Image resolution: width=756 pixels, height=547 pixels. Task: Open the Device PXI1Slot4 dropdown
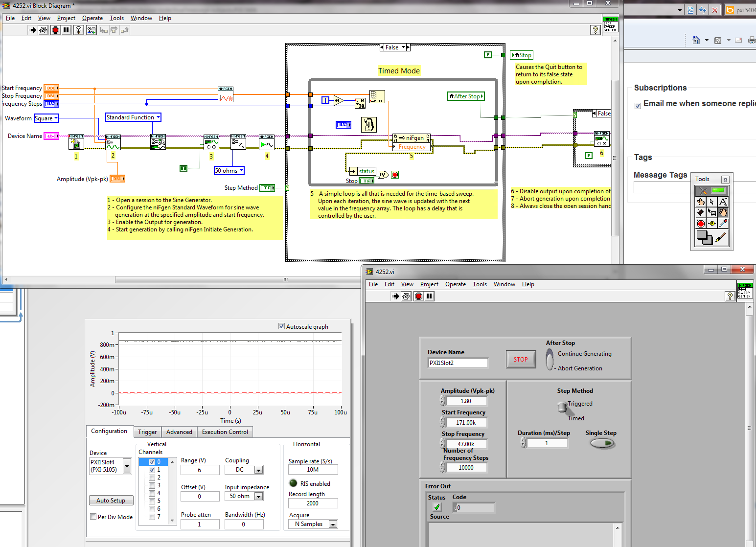pyautogui.click(x=127, y=466)
